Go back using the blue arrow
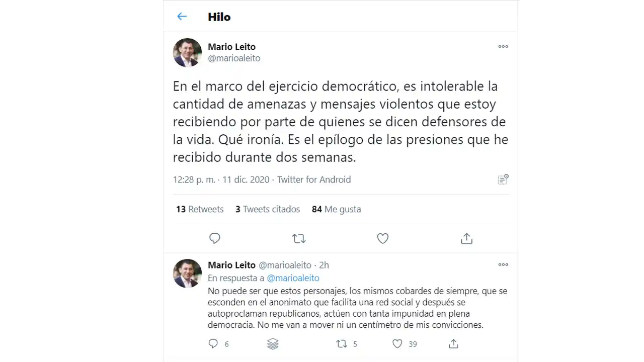 tap(182, 17)
